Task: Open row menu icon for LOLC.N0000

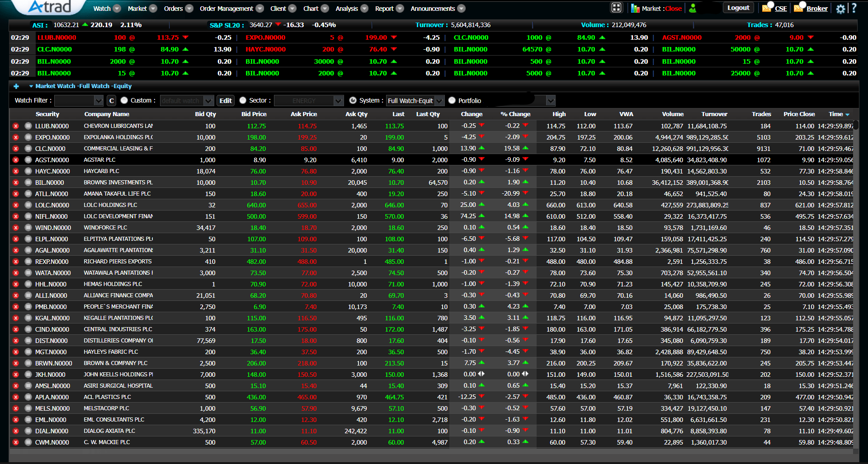Action: [x=28, y=205]
